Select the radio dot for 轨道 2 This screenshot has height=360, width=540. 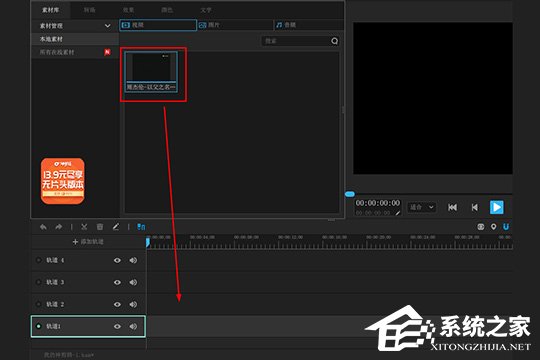coord(38,304)
